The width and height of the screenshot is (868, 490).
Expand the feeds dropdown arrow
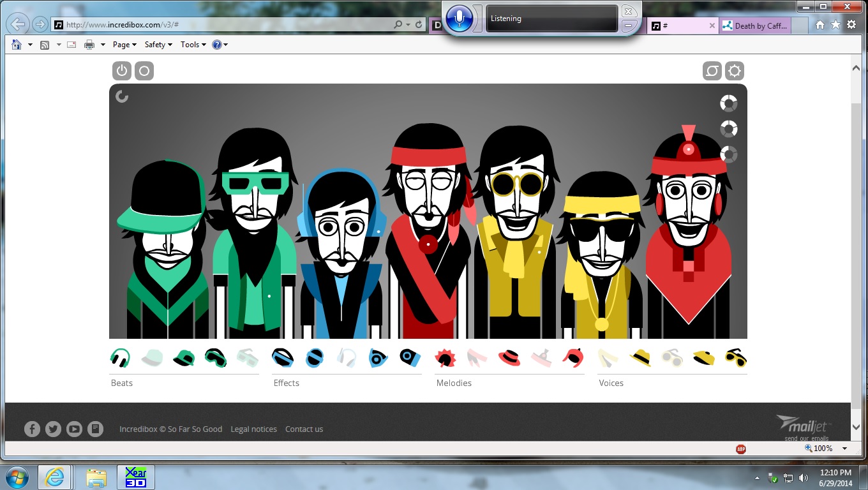(59, 45)
